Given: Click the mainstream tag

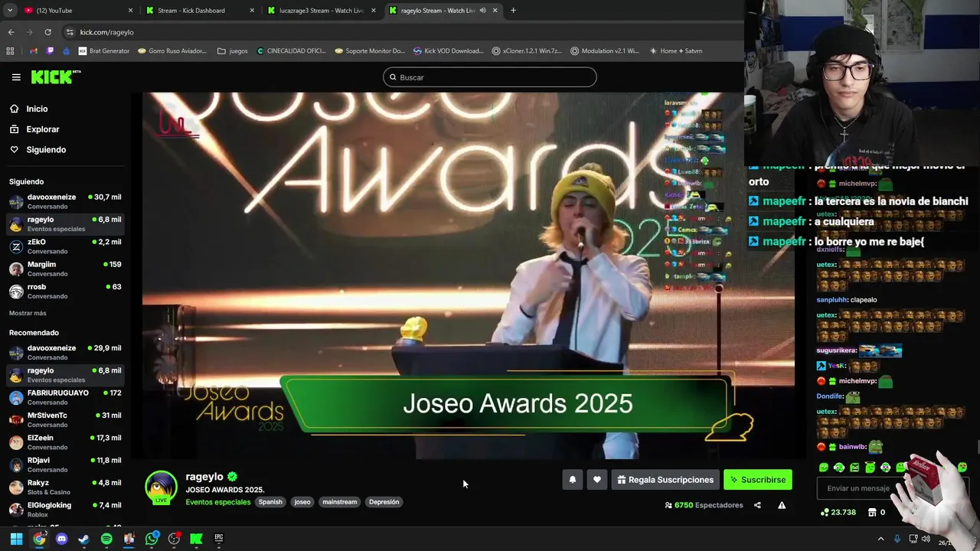Looking at the screenshot, I should click(340, 502).
